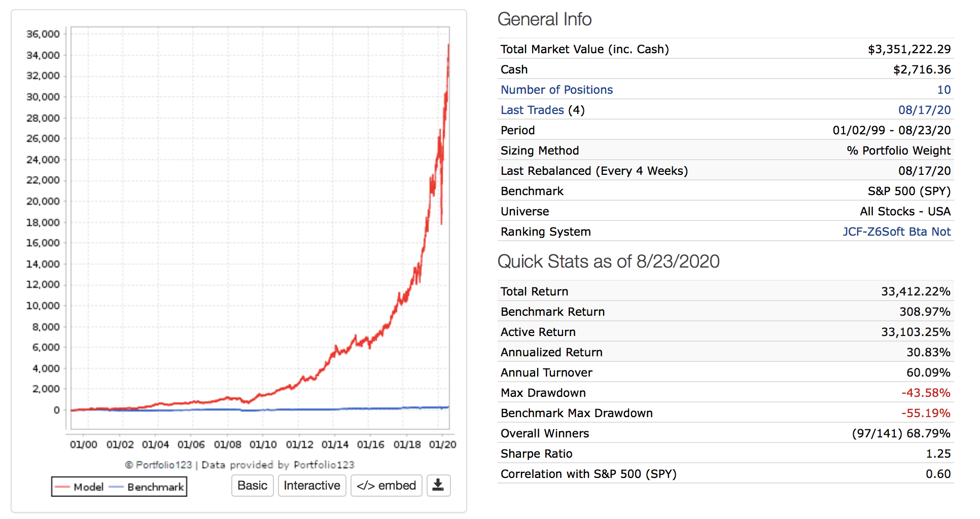Screen dimensions: 980x519
Task: Switch to the Interactive chart view
Action: [x=312, y=486]
